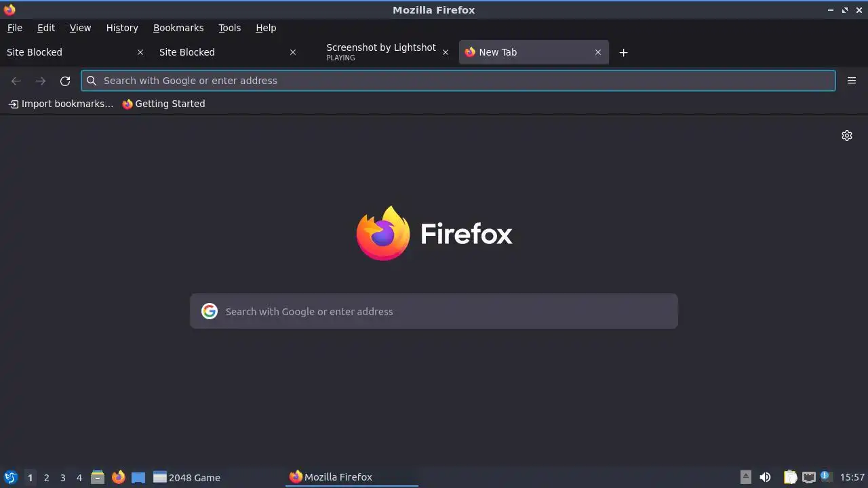868x488 pixels.
Task: Click the Firefox logo on new tab page
Action: pos(434,233)
